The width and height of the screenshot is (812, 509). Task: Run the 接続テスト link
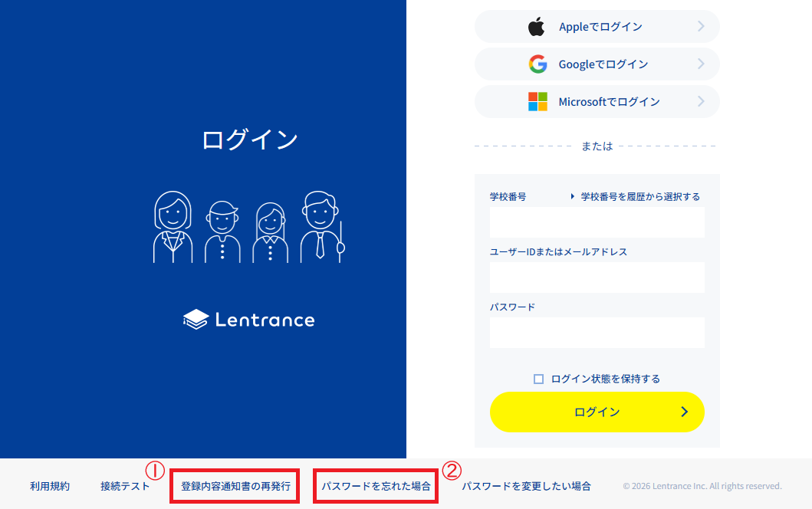point(125,485)
